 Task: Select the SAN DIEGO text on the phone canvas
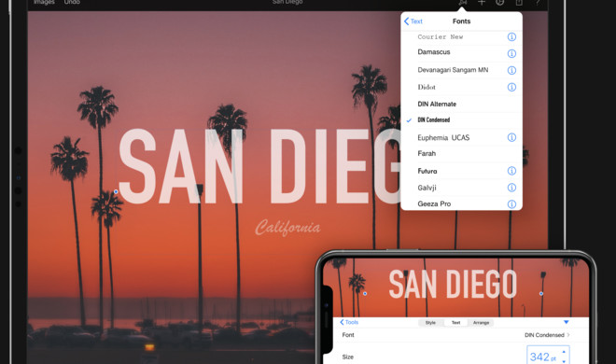453,284
